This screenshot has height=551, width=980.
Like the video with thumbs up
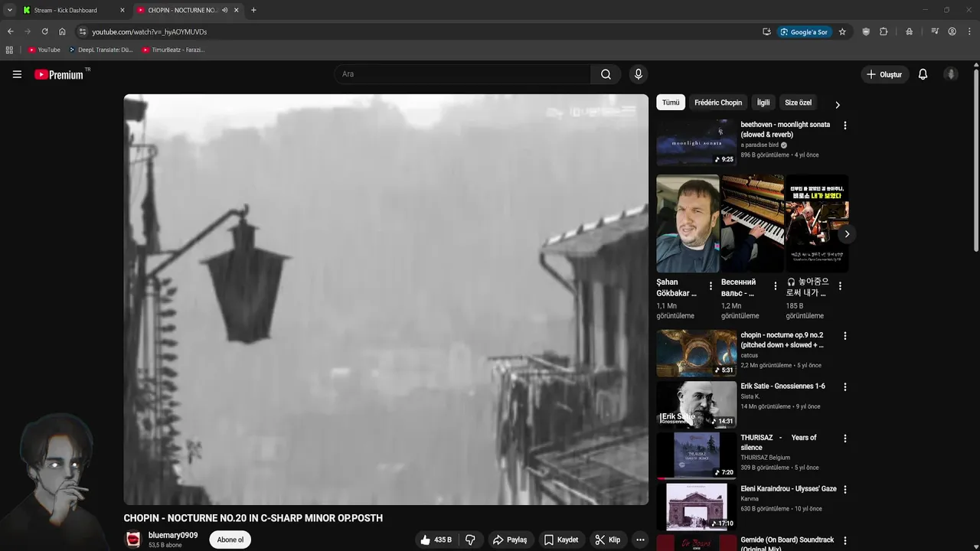coord(436,540)
